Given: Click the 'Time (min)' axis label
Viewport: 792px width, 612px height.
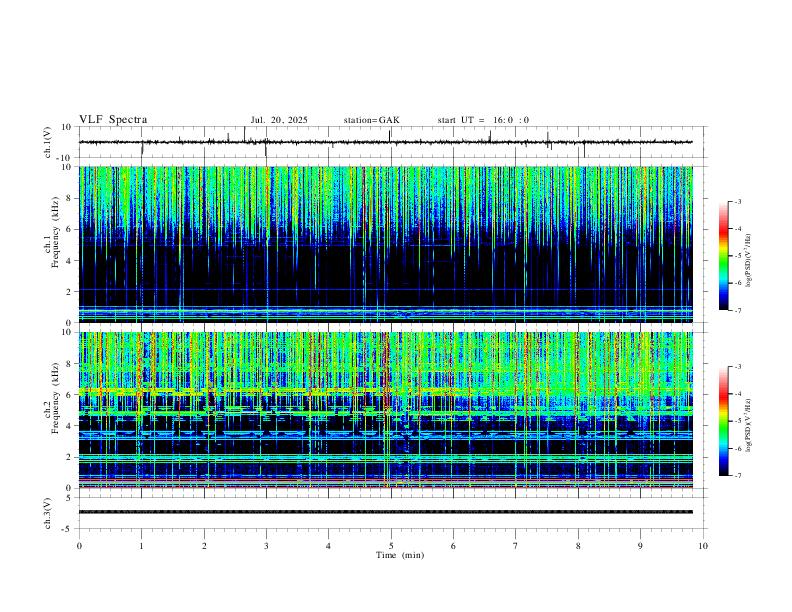Looking at the screenshot, I should (x=400, y=555).
